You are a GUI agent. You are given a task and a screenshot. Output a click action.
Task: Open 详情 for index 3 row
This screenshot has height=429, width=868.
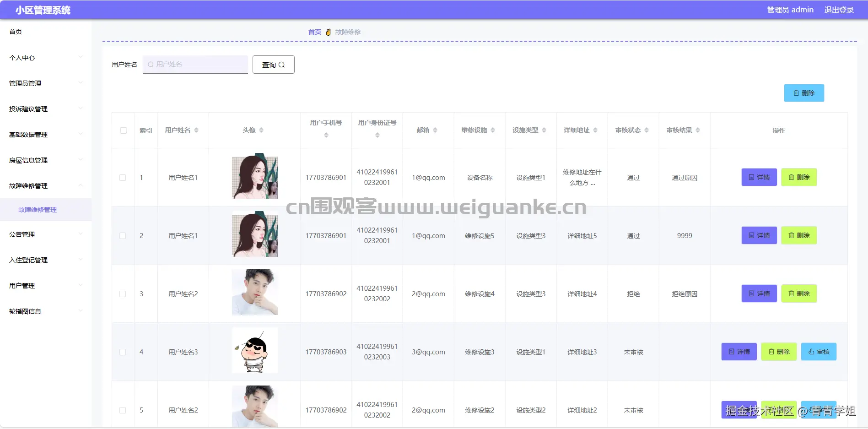(x=759, y=293)
